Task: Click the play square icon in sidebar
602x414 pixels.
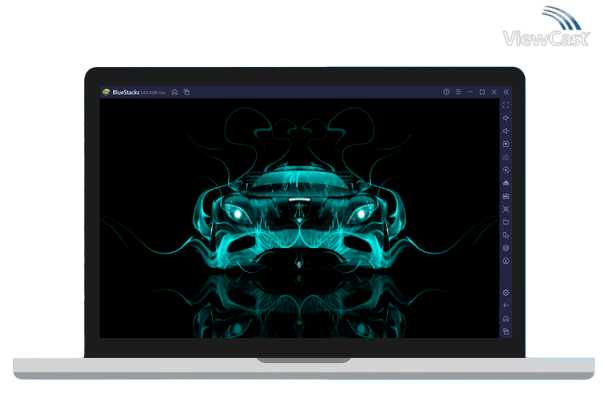Action: pos(506,144)
